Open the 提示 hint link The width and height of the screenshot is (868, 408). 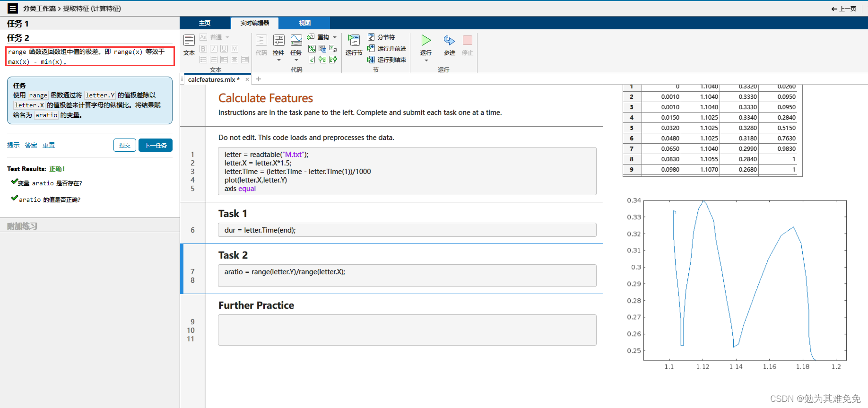pos(13,145)
